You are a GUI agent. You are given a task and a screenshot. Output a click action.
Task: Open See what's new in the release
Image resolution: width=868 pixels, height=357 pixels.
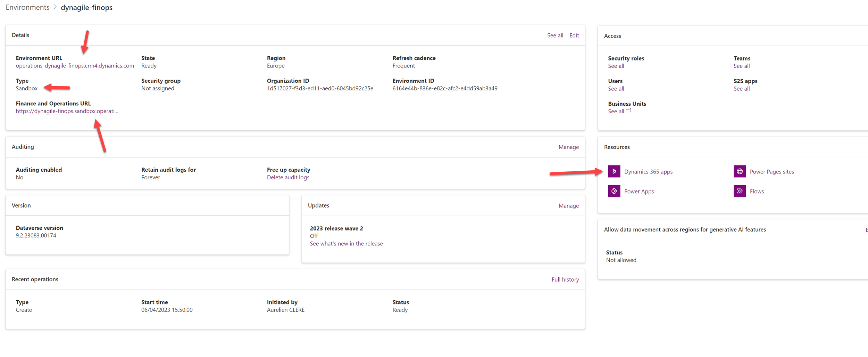pyautogui.click(x=346, y=244)
